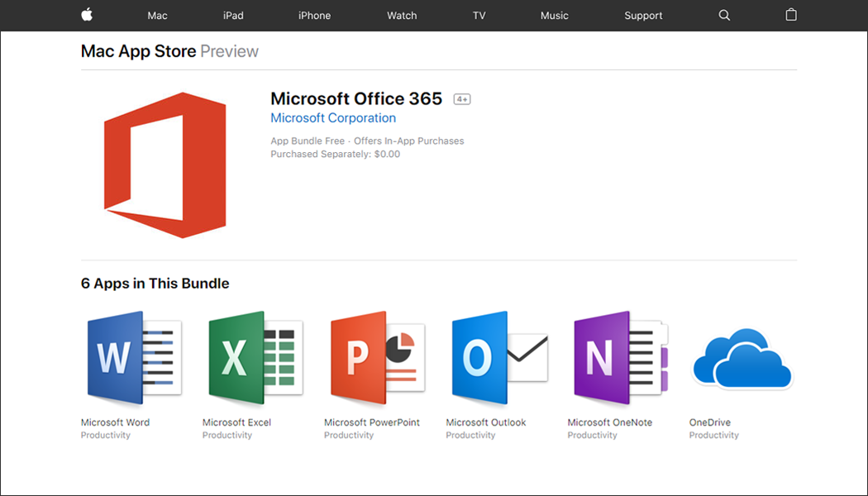Open the Support menu item

pyautogui.click(x=643, y=16)
